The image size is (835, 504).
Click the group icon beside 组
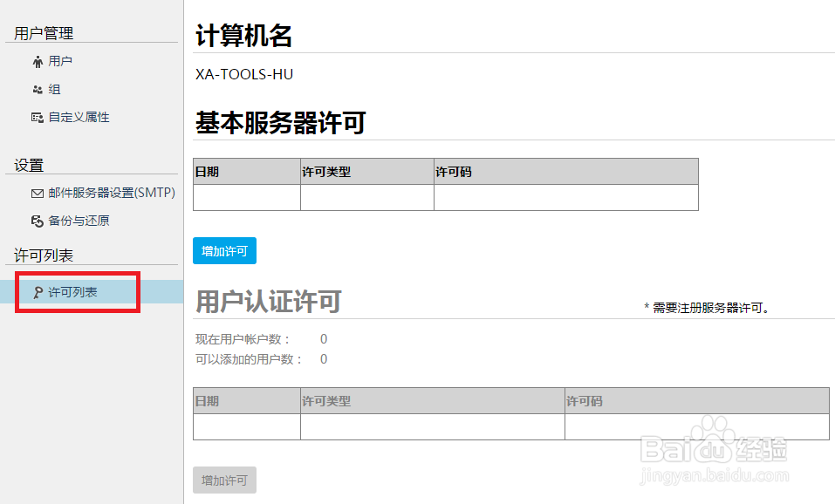[37, 88]
